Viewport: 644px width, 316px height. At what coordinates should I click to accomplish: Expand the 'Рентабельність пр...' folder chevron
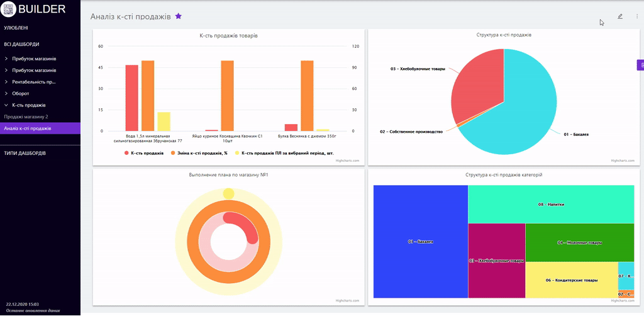click(x=6, y=82)
